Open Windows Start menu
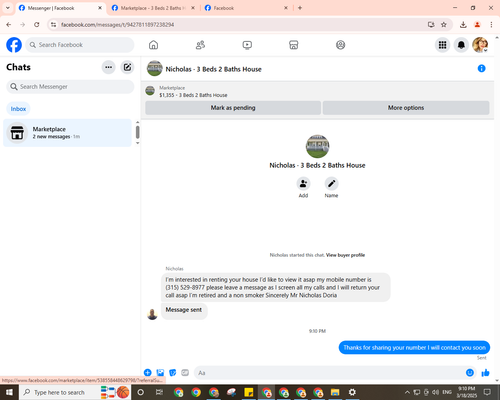 click(x=9, y=392)
